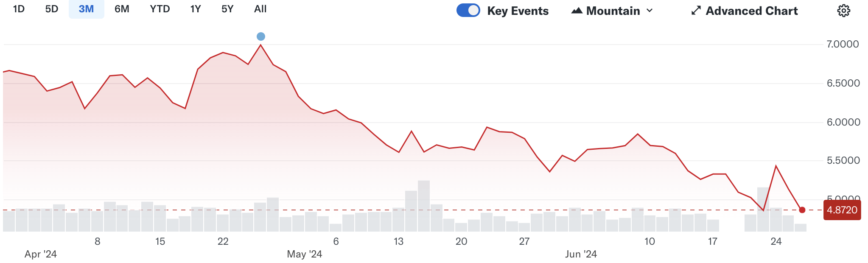Select the 1D time range tab
The image size is (868, 263).
(x=19, y=9)
